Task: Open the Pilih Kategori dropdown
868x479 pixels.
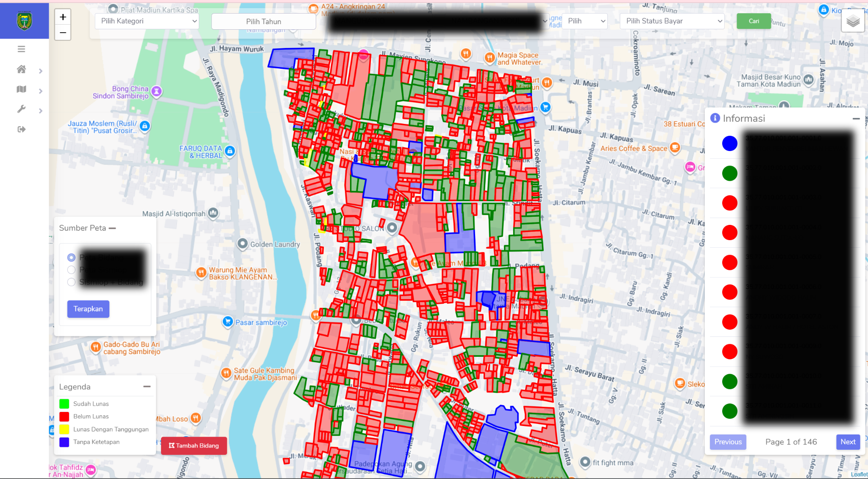Action: tap(147, 21)
